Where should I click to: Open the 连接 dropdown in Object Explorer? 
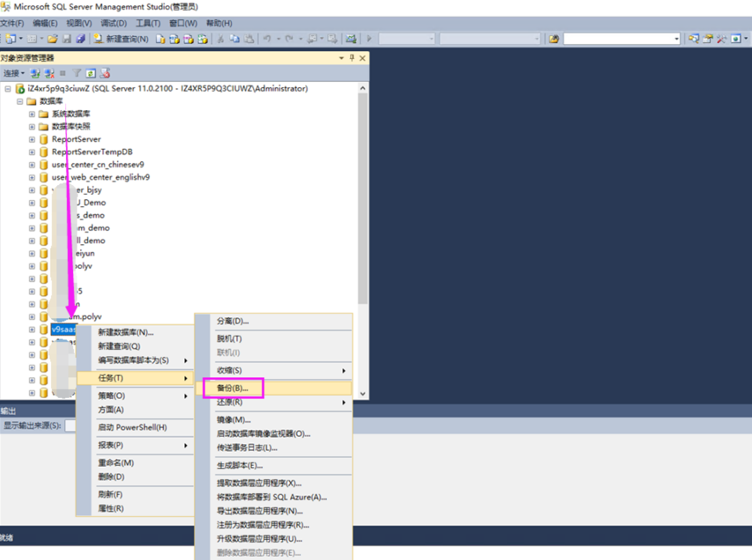(13, 73)
